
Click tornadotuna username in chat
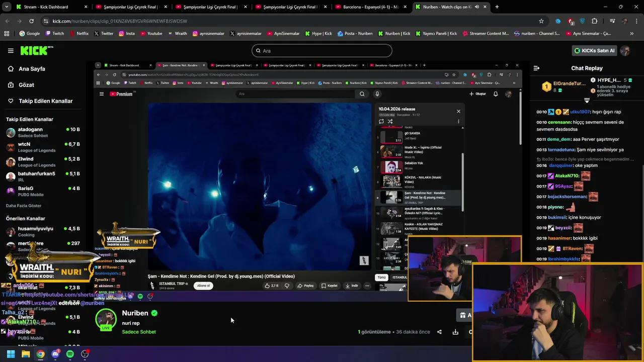click(560, 150)
